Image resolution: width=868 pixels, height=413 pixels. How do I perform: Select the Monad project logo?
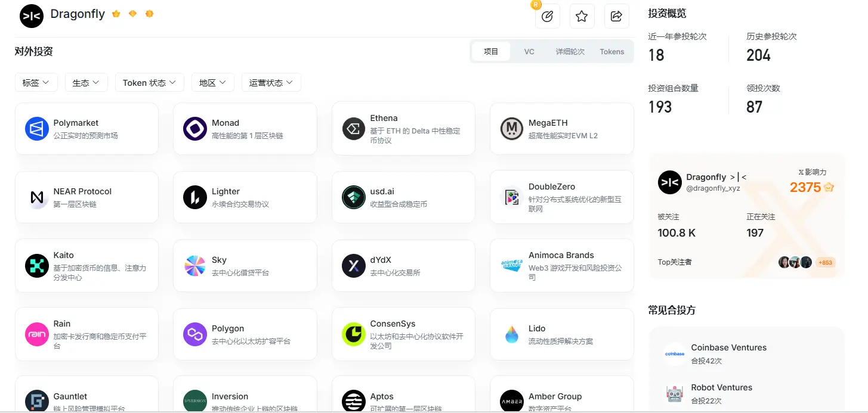coord(194,128)
